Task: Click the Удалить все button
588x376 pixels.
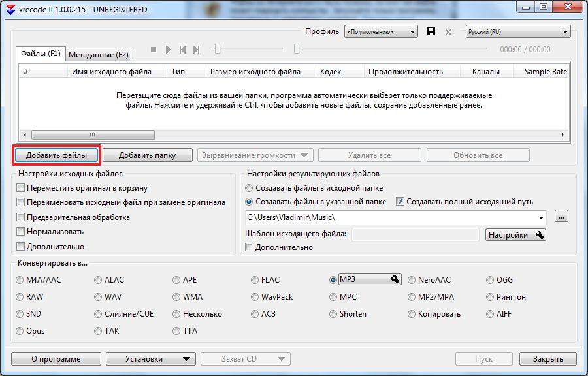Action: [x=369, y=155]
